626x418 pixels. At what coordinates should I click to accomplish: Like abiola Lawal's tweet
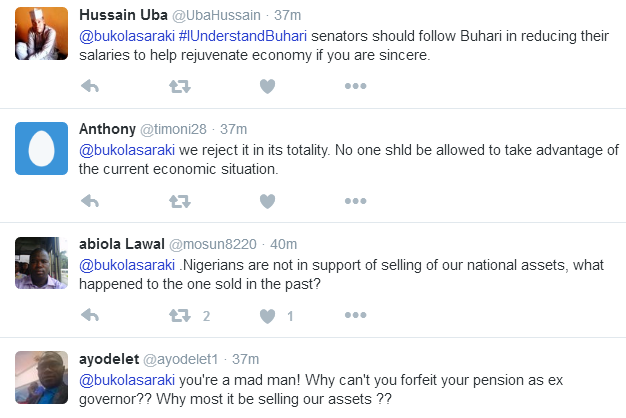click(267, 316)
